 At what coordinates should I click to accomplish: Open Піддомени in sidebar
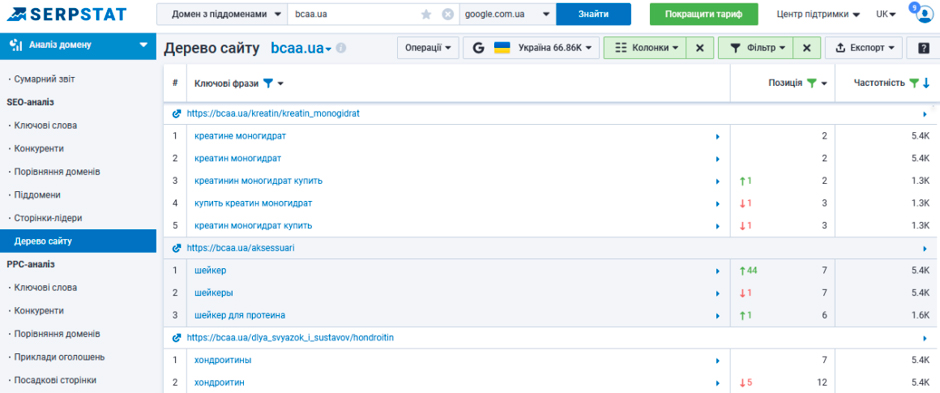(x=37, y=195)
